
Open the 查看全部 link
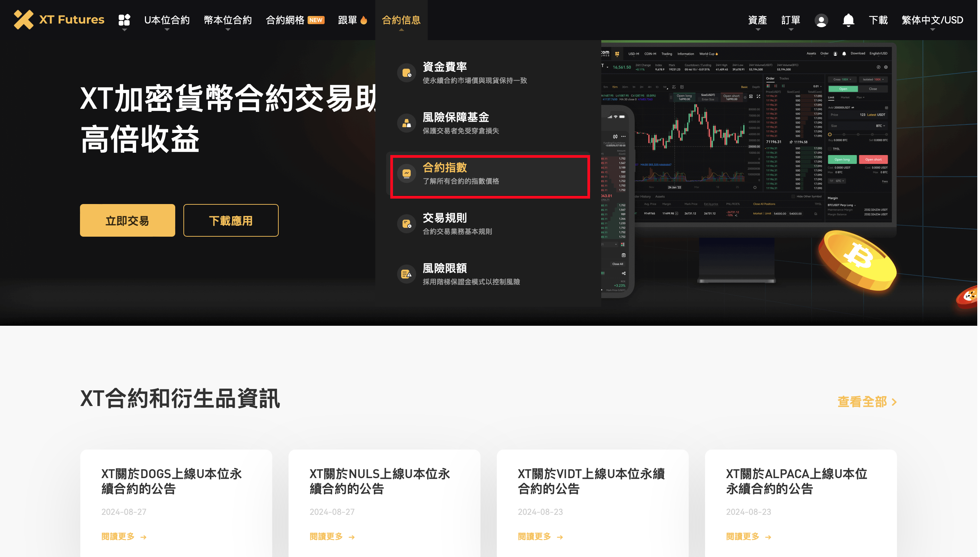[x=867, y=402]
